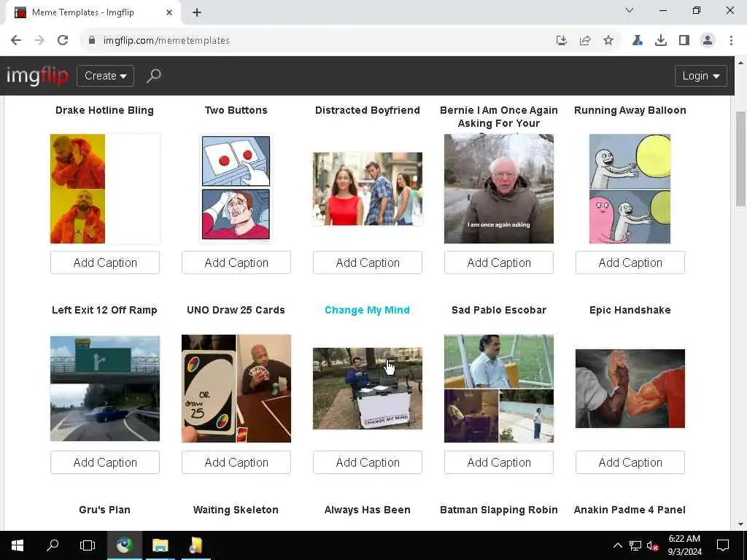Click the share page icon
Viewport: 747px width, 560px height.
coord(585,41)
